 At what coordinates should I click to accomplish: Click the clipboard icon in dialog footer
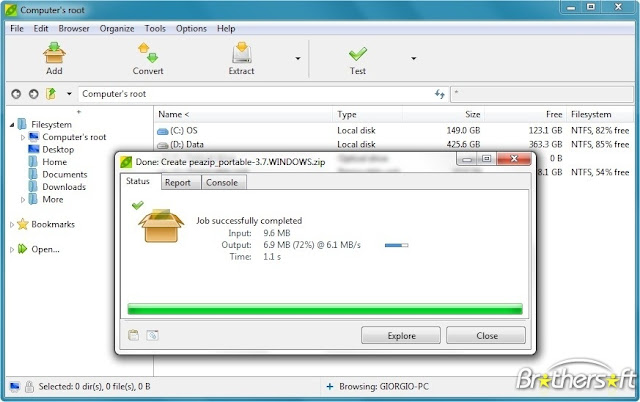133,335
